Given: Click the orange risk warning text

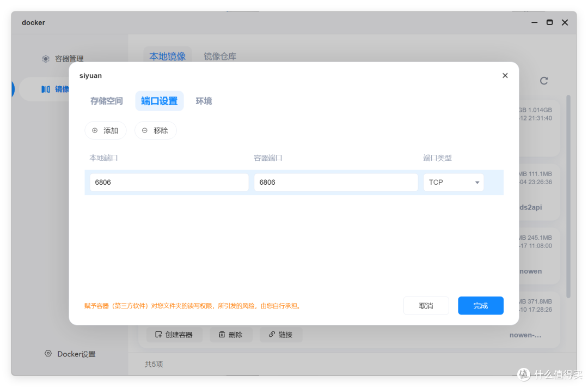Looking at the screenshot, I should point(193,306).
